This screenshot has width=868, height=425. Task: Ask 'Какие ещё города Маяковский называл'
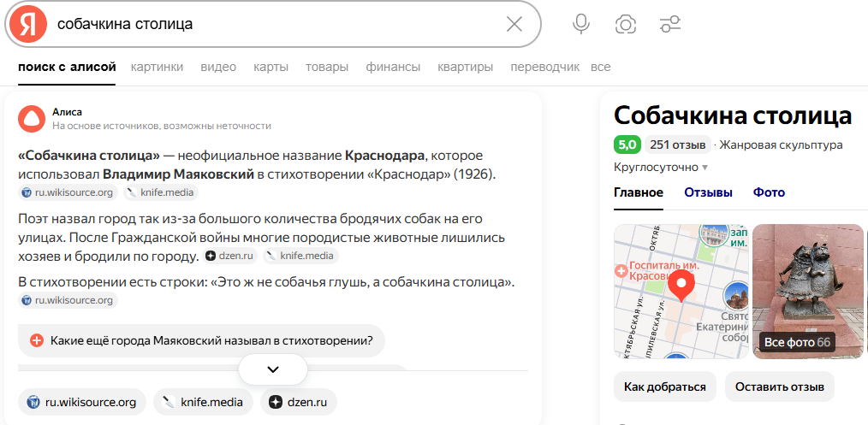coord(201,340)
